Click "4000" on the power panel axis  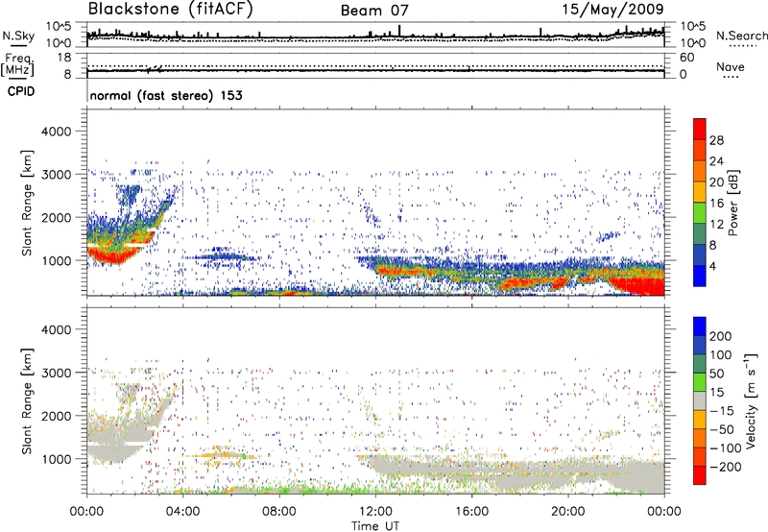pyautogui.click(x=56, y=132)
